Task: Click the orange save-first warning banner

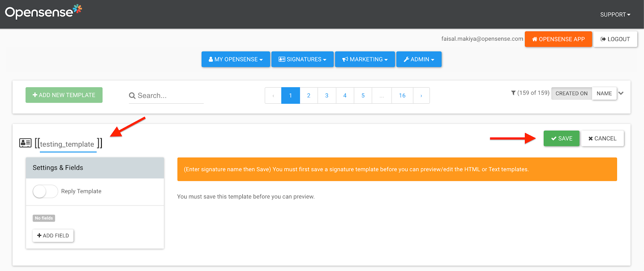Action: [397, 169]
